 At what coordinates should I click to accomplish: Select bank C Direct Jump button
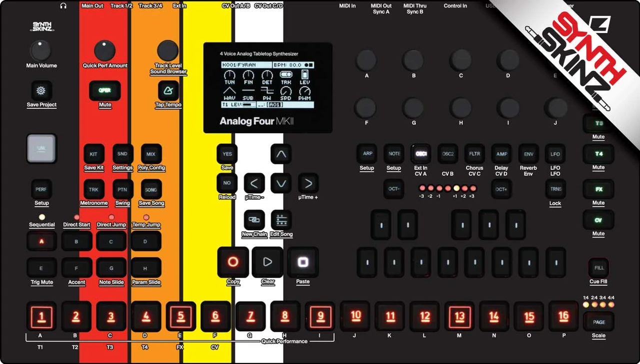tap(111, 241)
